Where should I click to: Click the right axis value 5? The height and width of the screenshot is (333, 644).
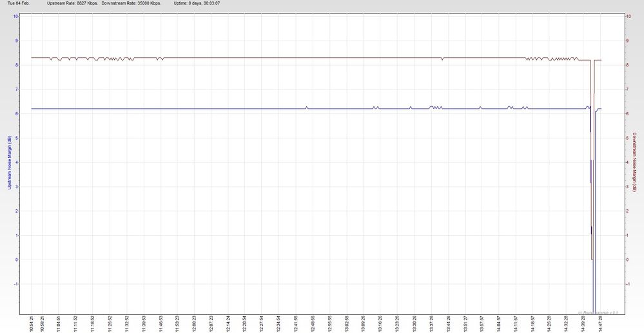[627, 138]
